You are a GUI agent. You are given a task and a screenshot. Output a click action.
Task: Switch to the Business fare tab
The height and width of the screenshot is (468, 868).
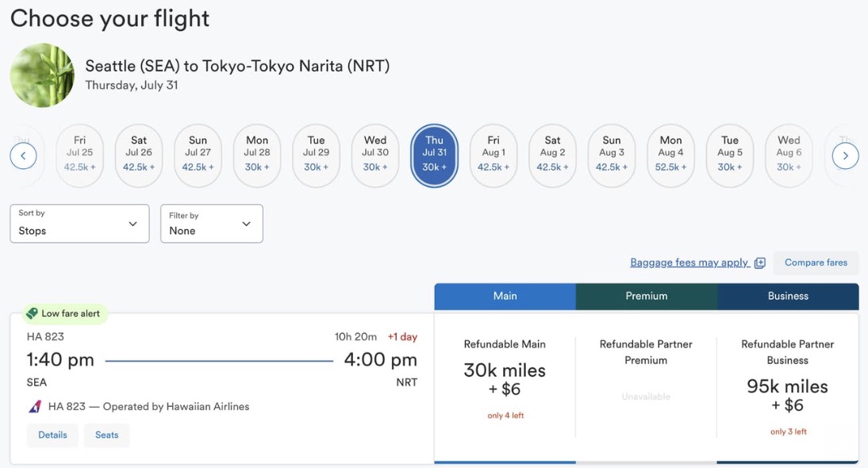click(788, 296)
